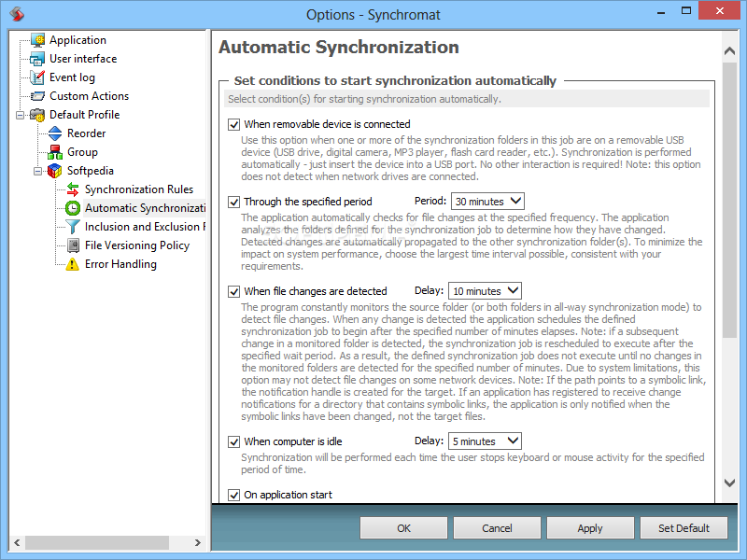Open File Versioning Policy page
Viewport: 747px width, 560px height.
click(137, 245)
